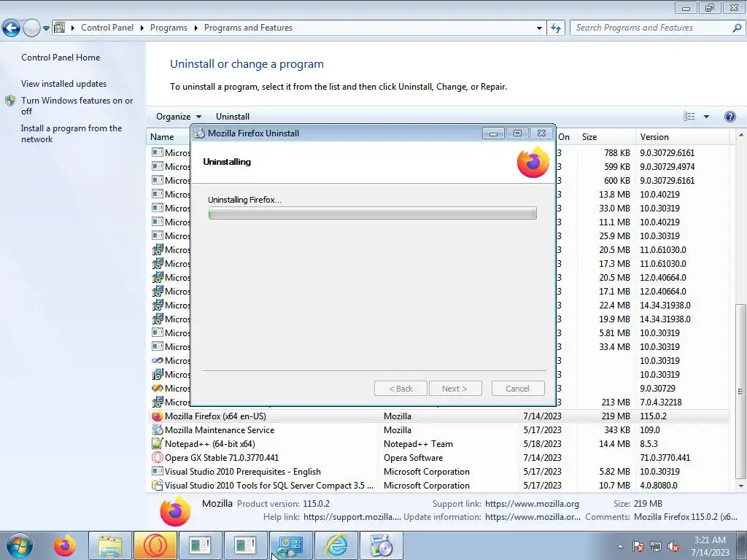This screenshot has height=560, width=747.
Task: Select Programs and Features breadcrumb
Action: click(248, 28)
